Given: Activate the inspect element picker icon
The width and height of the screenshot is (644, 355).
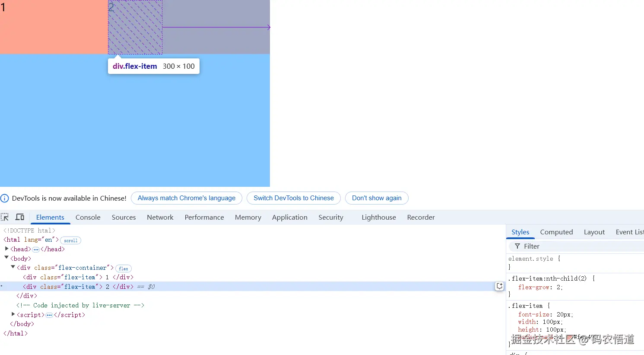Looking at the screenshot, I should (x=5, y=217).
